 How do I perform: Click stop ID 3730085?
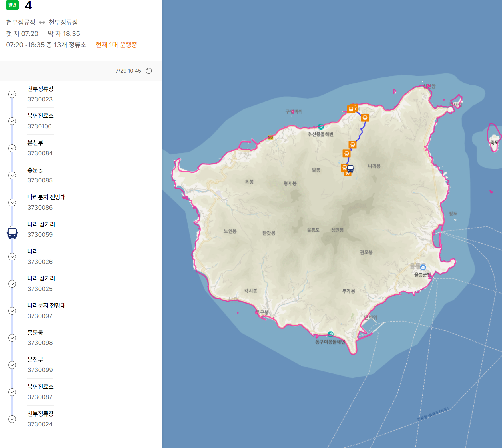[x=40, y=180]
